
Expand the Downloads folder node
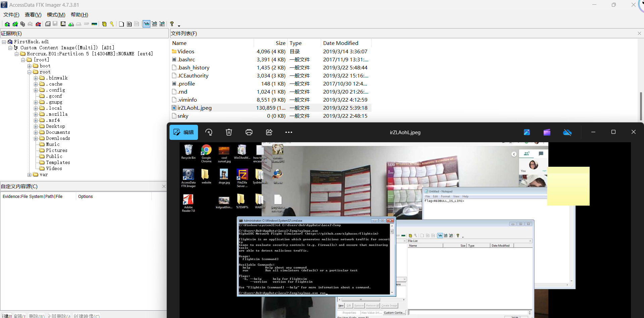36,139
